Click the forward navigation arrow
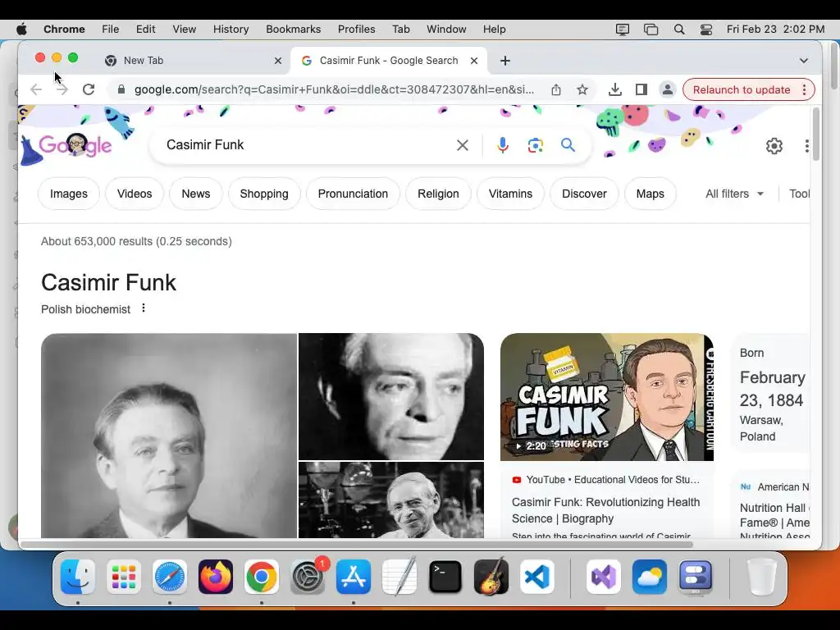The image size is (840, 630). click(62, 89)
